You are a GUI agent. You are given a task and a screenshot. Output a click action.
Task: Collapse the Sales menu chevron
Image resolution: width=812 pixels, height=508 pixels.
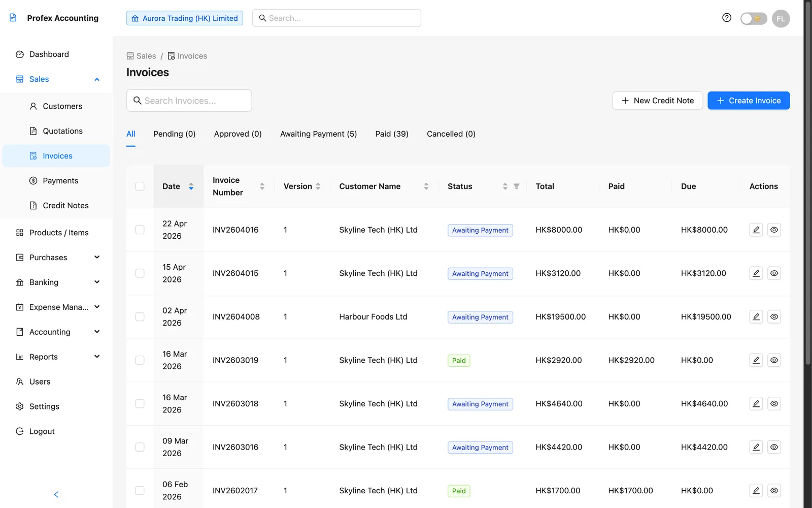tap(97, 79)
